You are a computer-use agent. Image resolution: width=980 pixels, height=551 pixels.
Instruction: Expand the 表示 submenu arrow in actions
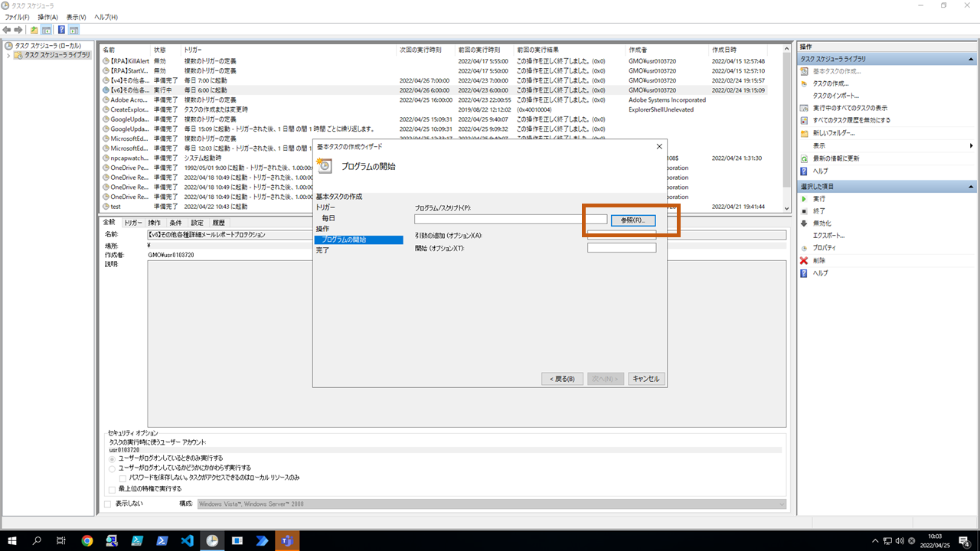(x=971, y=145)
